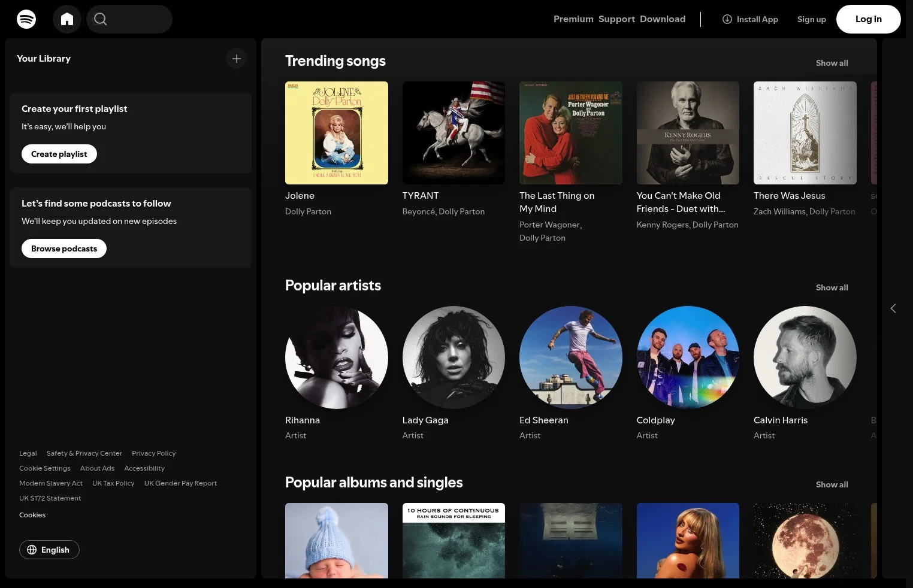Click the Jolene song title

(x=300, y=196)
